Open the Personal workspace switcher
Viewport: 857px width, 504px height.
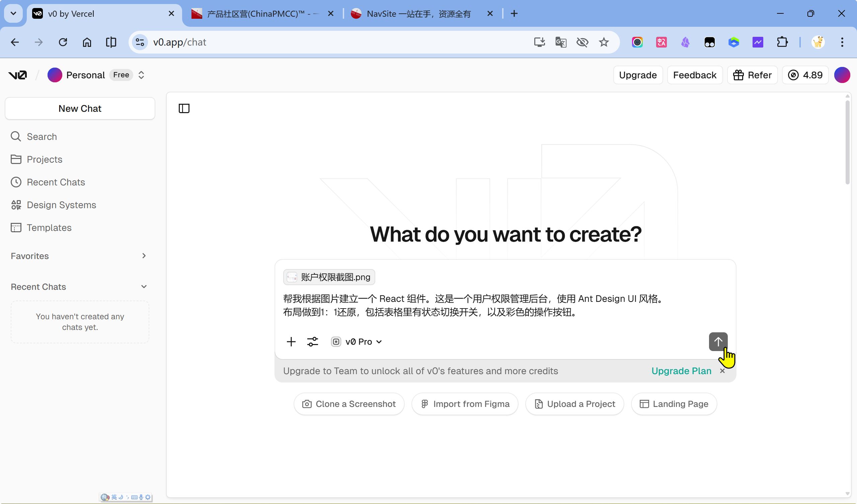pyautogui.click(x=141, y=75)
